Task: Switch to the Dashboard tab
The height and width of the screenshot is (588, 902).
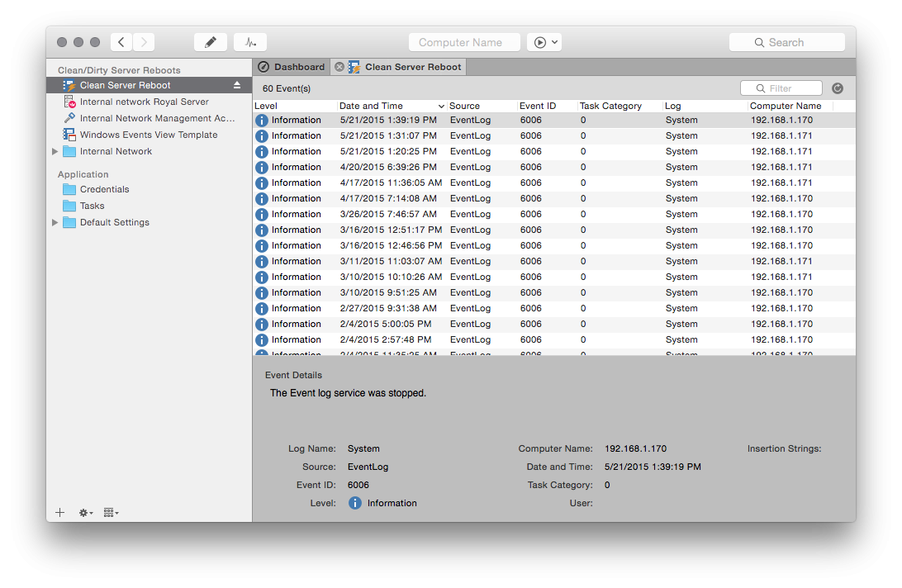Action: (292, 67)
